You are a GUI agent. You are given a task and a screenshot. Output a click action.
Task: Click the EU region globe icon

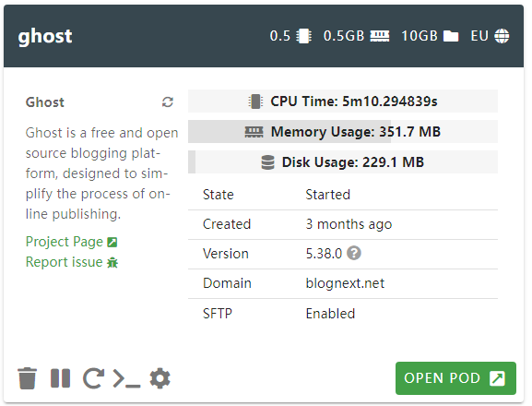pos(502,36)
